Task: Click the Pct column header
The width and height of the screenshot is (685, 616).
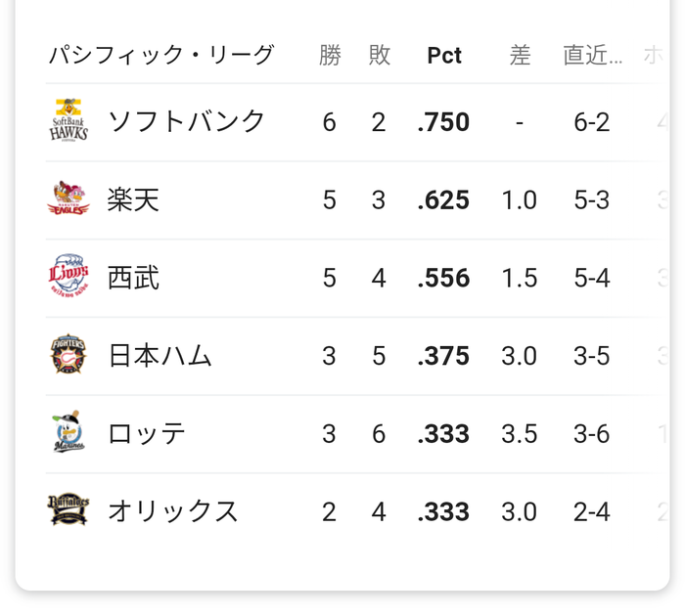Action: tap(444, 56)
